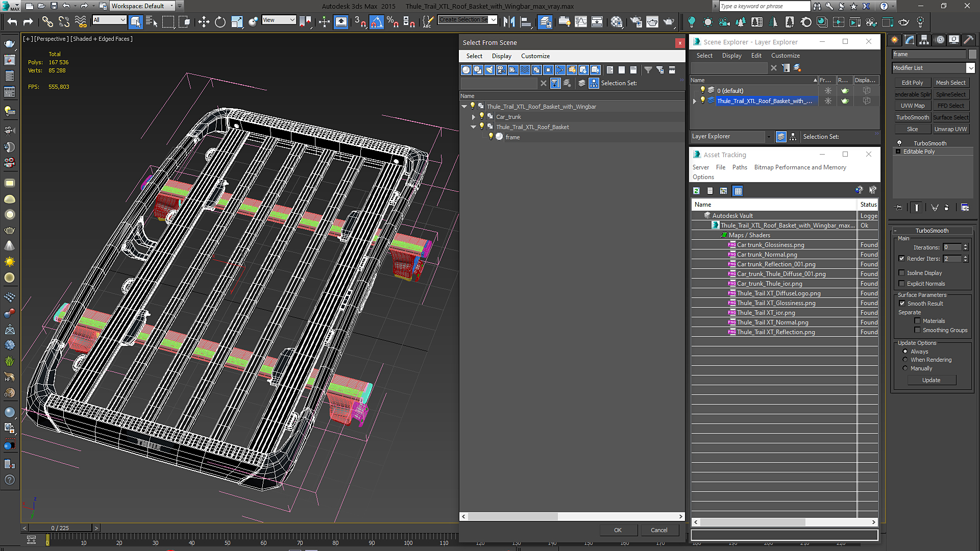Toggle visibility bulb of frame object
This screenshot has height=551, width=980.
tap(491, 137)
